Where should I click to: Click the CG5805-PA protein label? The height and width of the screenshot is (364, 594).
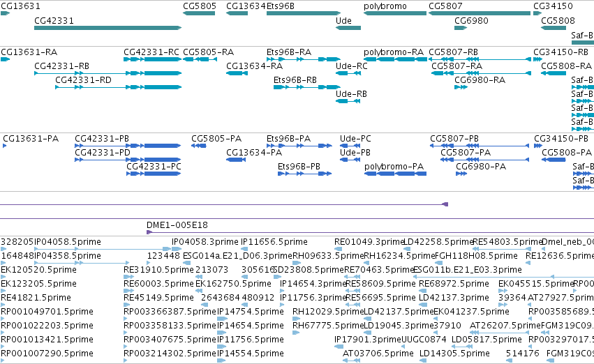click(x=216, y=139)
